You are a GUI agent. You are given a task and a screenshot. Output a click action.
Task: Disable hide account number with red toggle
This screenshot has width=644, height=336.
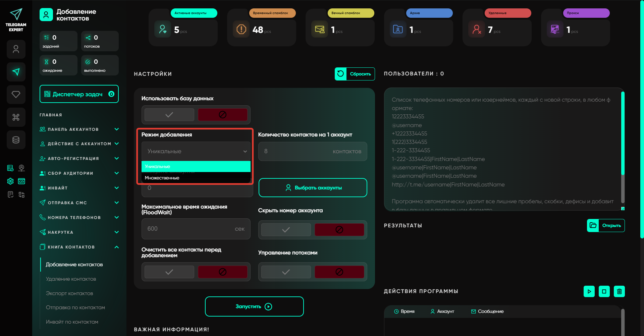pyautogui.click(x=339, y=230)
